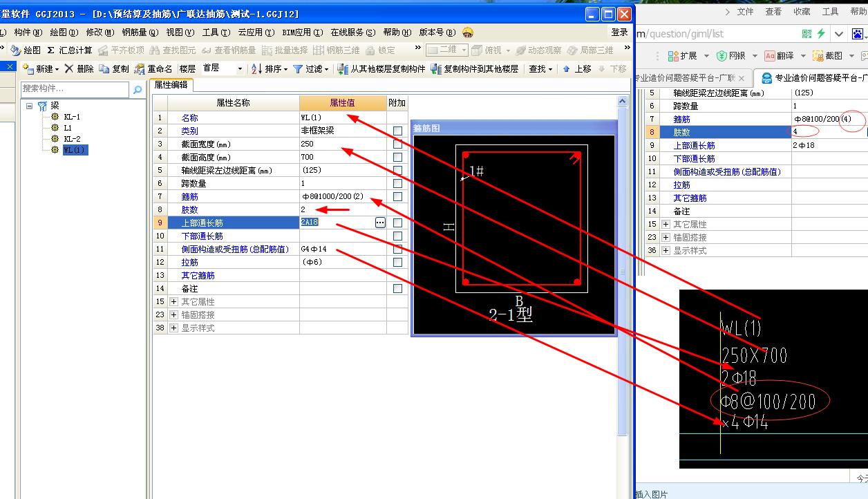Open the 扩展 extensions button in browser
This screenshot has height=499, width=868.
point(684,55)
